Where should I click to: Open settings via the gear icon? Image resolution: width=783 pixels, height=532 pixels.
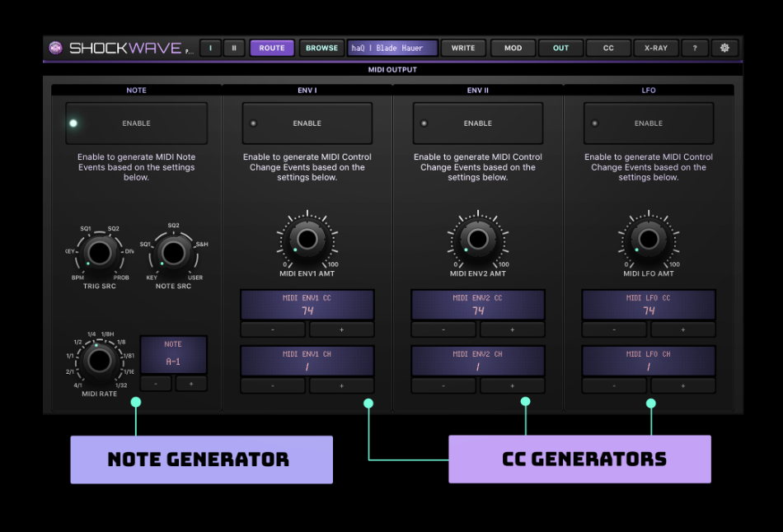pyautogui.click(x=724, y=48)
